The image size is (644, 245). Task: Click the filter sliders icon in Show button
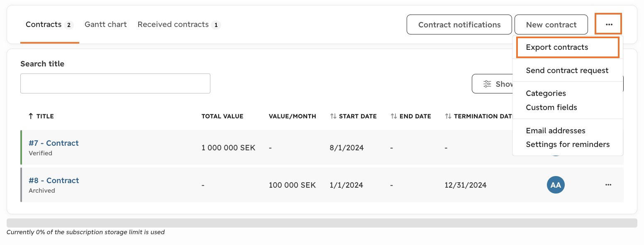(x=487, y=84)
